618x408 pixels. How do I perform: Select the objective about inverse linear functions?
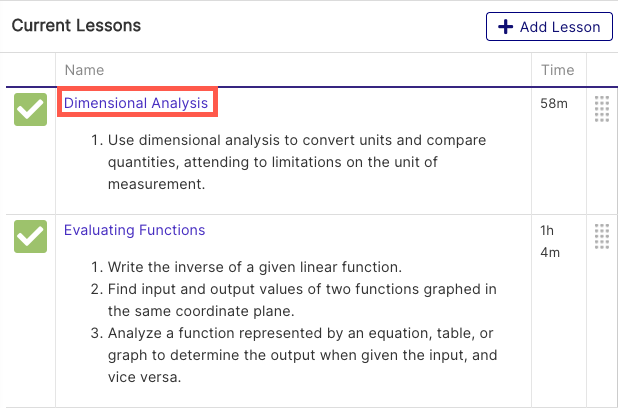click(246, 267)
